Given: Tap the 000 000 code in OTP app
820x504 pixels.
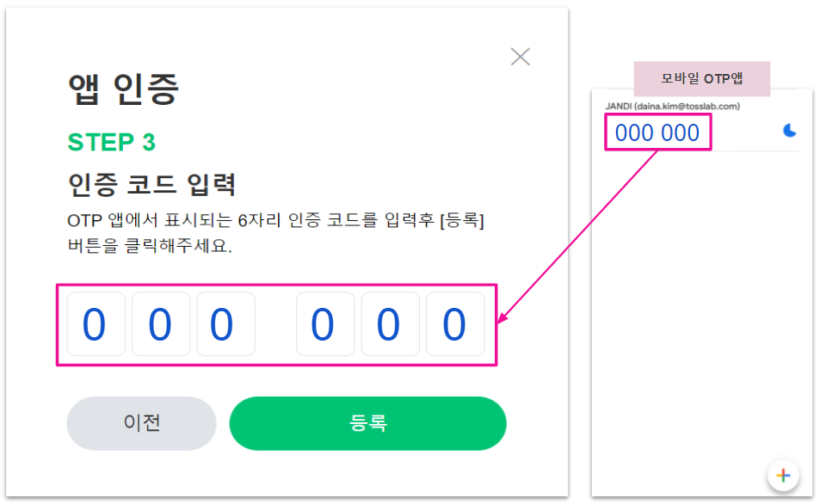Looking at the screenshot, I should pyautogui.click(x=657, y=132).
